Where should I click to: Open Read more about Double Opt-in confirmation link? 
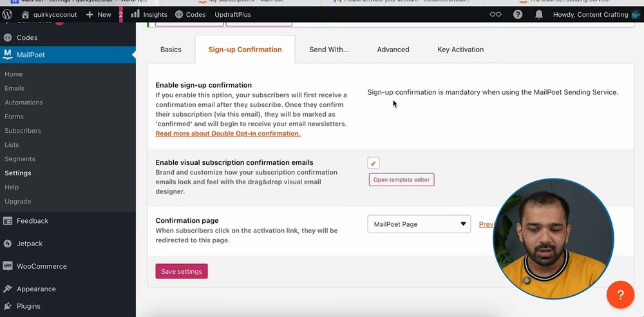(x=228, y=133)
